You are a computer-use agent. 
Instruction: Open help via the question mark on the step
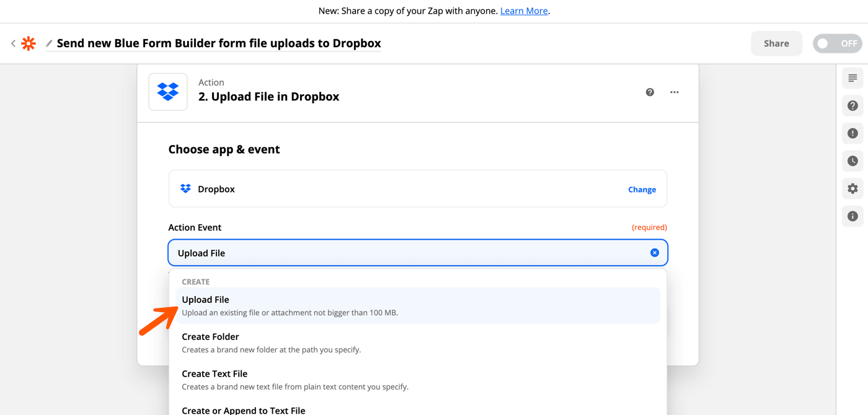coord(650,92)
